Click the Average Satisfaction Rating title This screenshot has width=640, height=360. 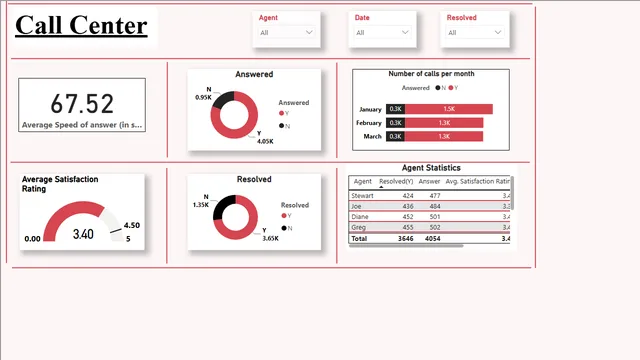click(x=60, y=184)
